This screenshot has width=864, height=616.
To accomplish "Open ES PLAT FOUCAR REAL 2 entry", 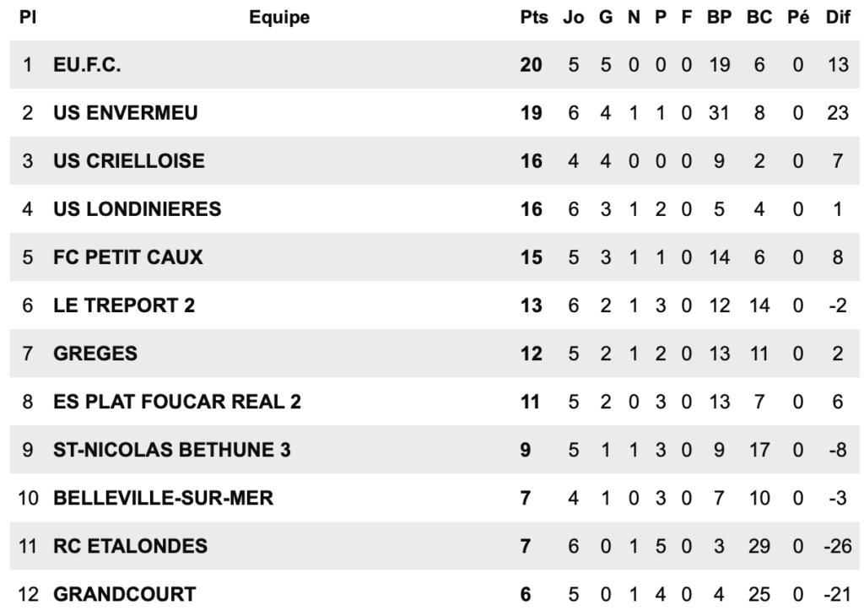I will (x=177, y=402).
